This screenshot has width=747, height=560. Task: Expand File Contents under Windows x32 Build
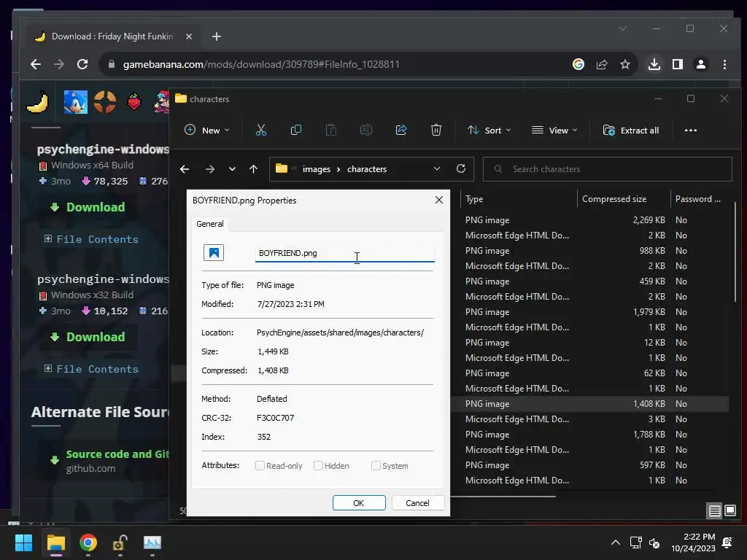pos(91,369)
